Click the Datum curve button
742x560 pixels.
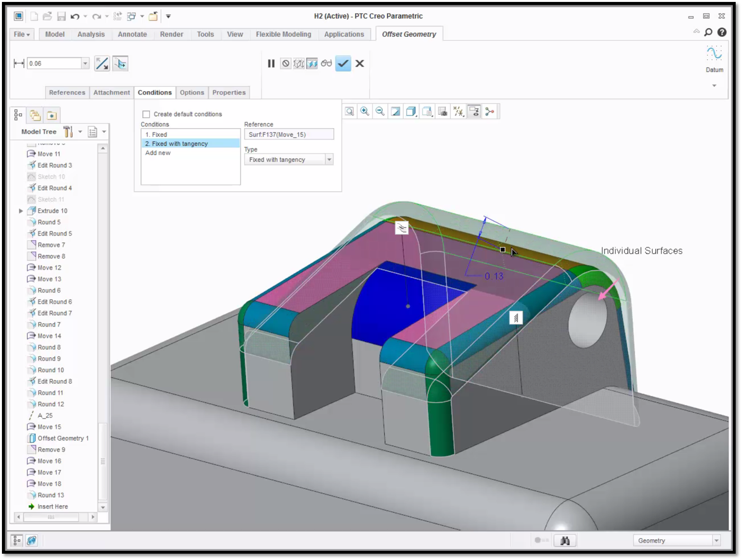714,52
